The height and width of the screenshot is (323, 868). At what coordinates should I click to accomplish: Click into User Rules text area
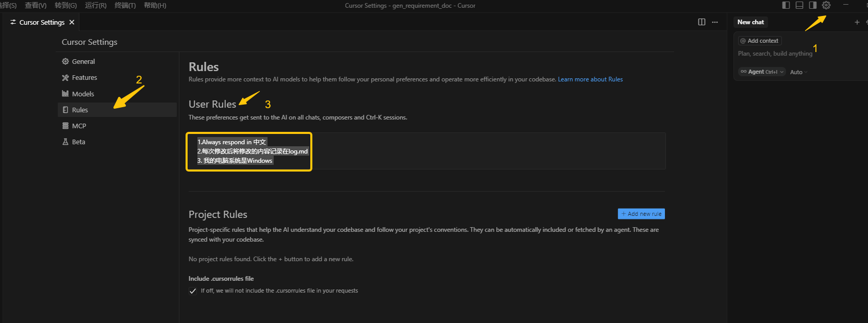point(427,151)
